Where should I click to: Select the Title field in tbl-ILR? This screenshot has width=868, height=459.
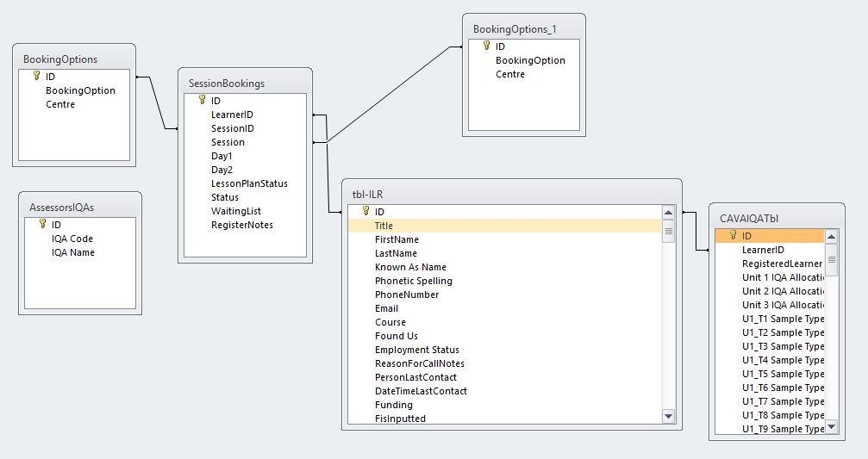(505, 226)
